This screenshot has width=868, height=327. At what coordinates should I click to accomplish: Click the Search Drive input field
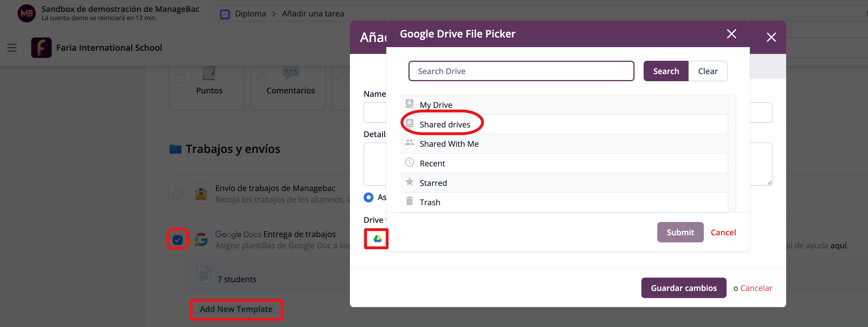(521, 71)
